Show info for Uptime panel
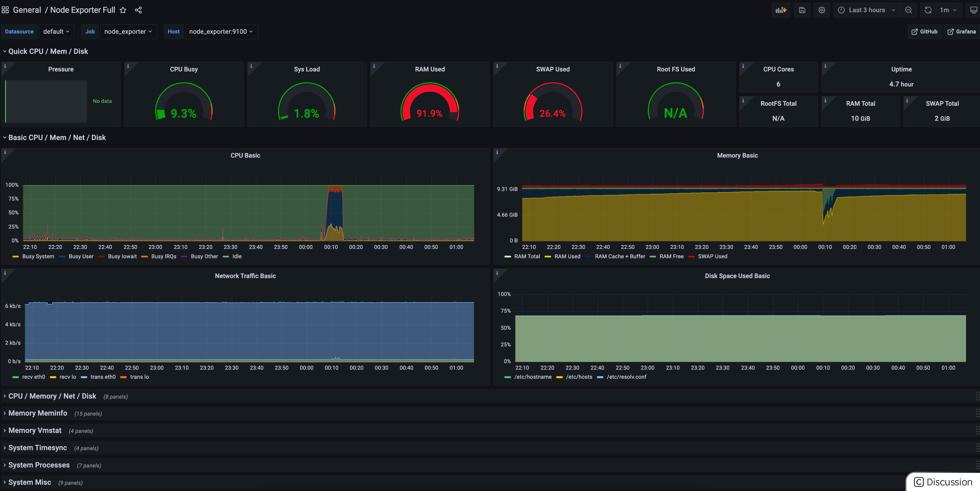The height and width of the screenshot is (491, 980). (825, 66)
